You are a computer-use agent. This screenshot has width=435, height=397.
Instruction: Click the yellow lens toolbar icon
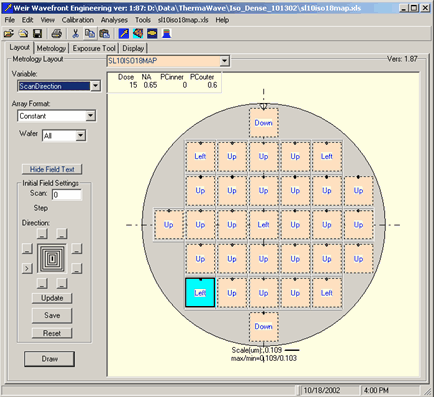click(152, 33)
